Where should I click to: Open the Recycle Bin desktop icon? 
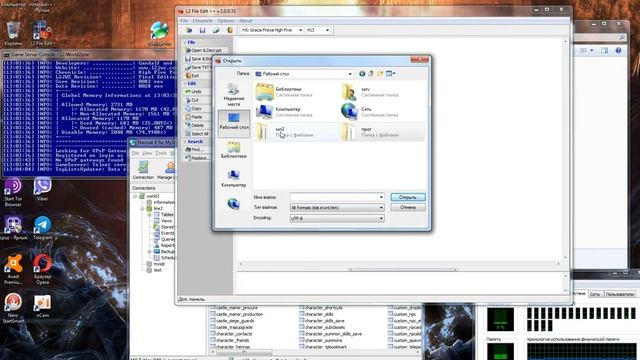tap(13, 33)
